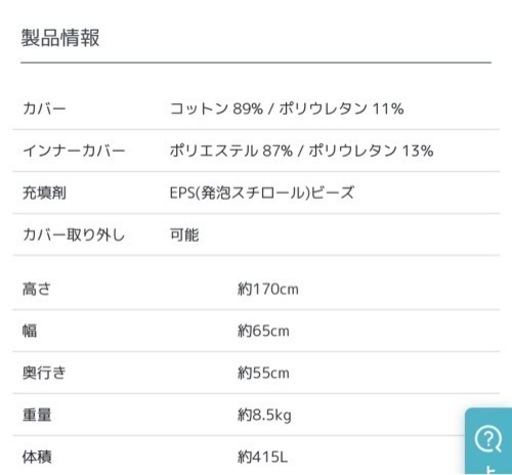Screen dimensions: 512x475
Task: Select the カバー取り外し row label
Action: [x=74, y=235]
